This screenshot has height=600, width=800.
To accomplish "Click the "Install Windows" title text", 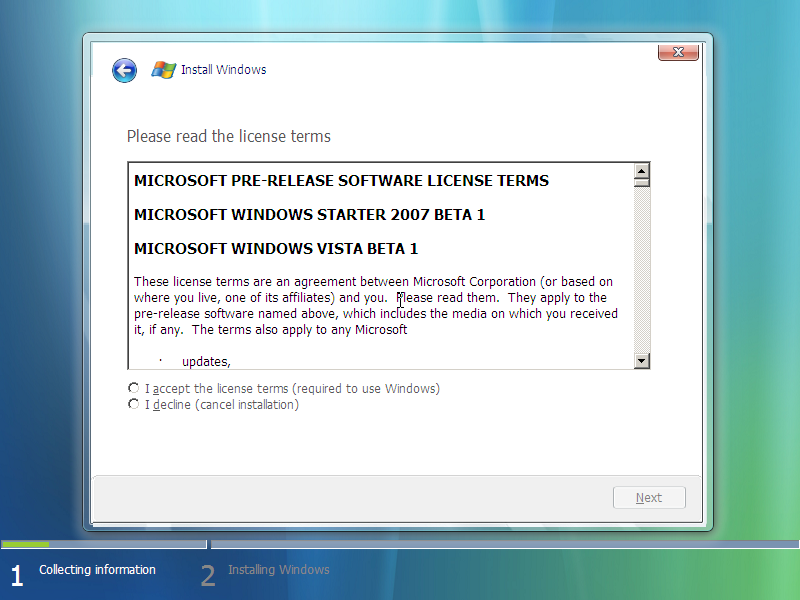I will click(223, 69).
